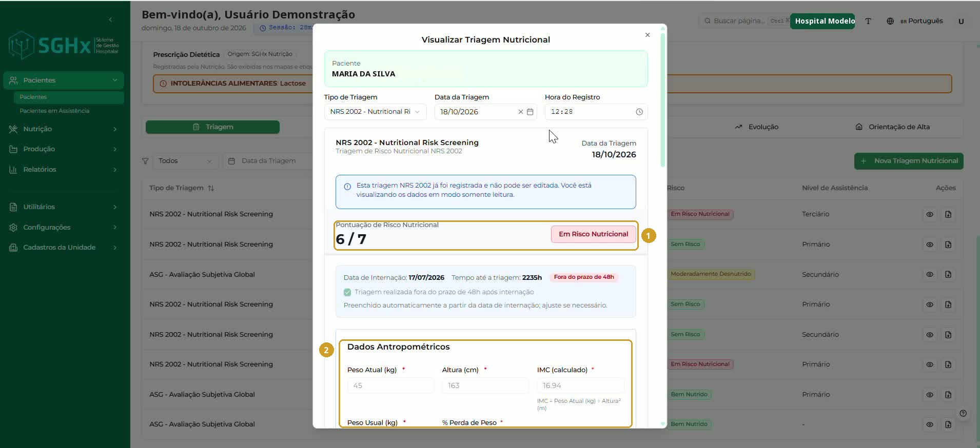Collapse the sidebar with the chevron arrow
The height and width of the screenshot is (448, 980).
tap(110, 19)
